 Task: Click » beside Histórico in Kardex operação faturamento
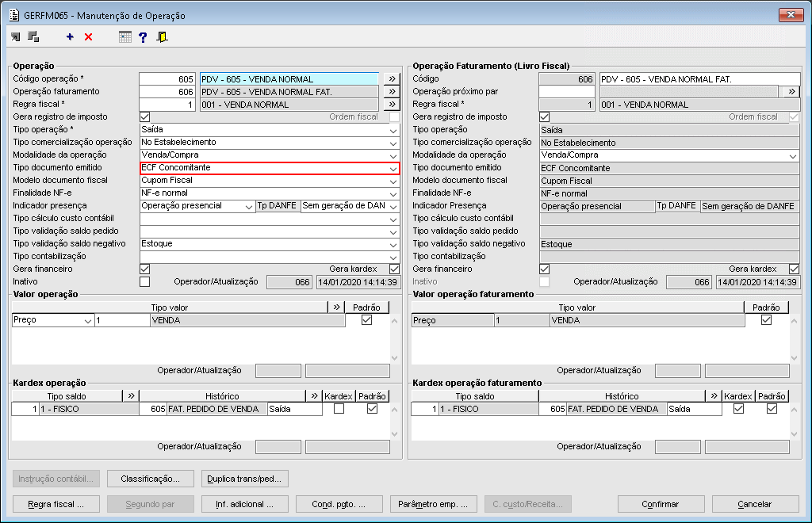[x=714, y=395]
